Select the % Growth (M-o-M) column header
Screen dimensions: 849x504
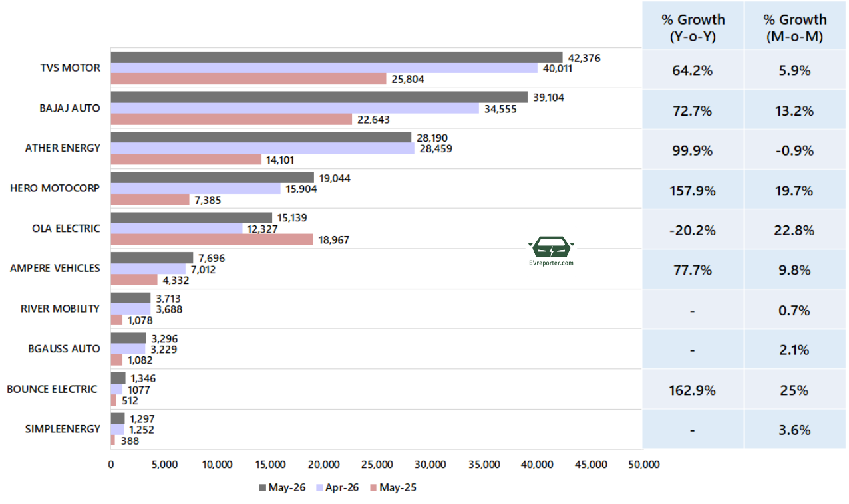[x=795, y=28]
